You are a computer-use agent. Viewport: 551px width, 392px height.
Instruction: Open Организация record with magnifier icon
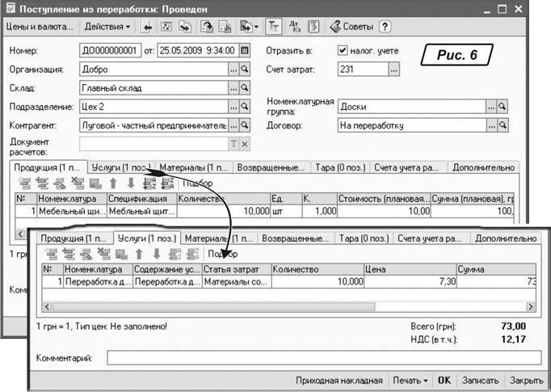pos(245,70)
